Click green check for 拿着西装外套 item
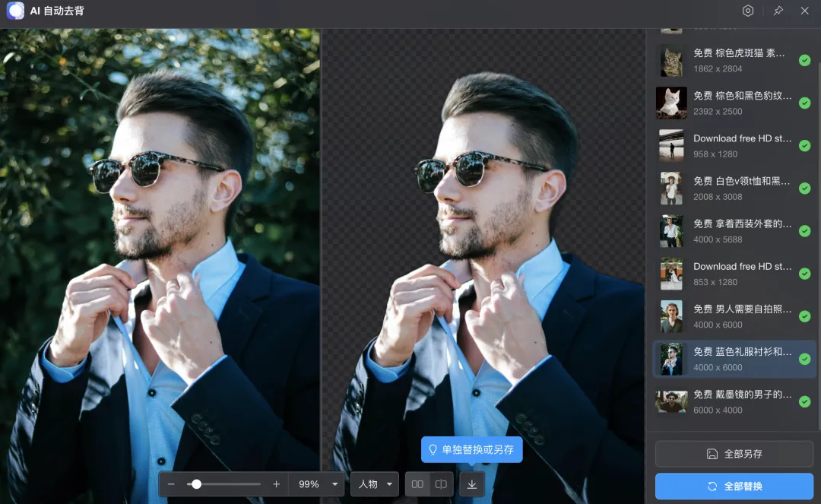Screen dimensions: 821x504 pyautogui.click(x=805, y=231)
